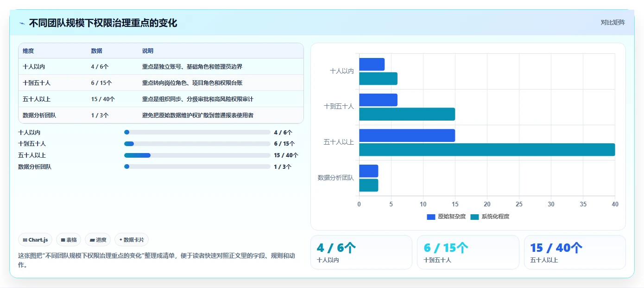Click progress value 1 / 3个 beside bar
The width and height of the screenshot is (644, 288).
(283, 166)
